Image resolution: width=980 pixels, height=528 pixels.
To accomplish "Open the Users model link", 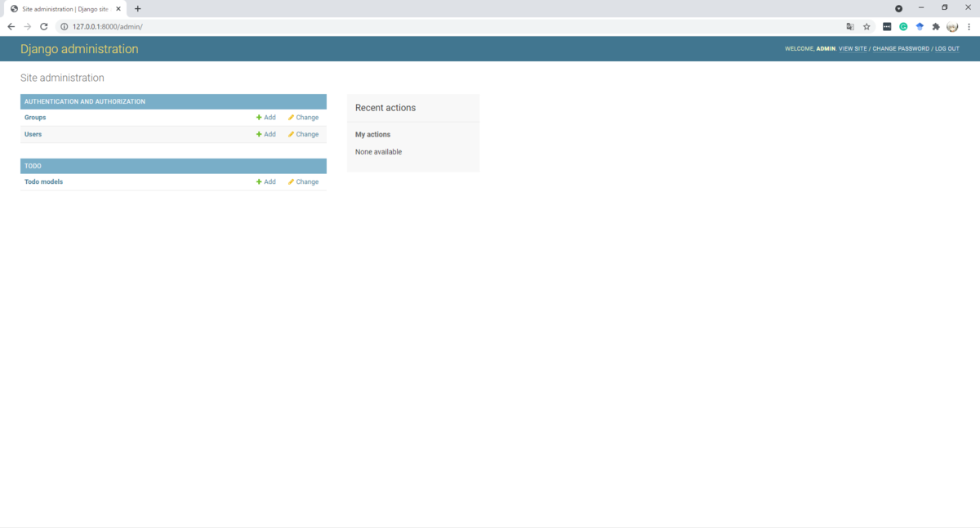I will coord(33,134).
